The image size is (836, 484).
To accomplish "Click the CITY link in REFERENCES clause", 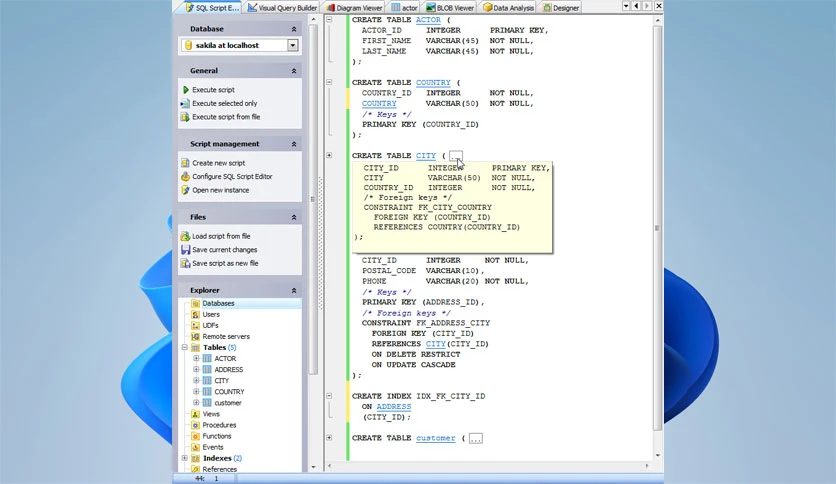I will pyautogui.click(x=435, y=344).
